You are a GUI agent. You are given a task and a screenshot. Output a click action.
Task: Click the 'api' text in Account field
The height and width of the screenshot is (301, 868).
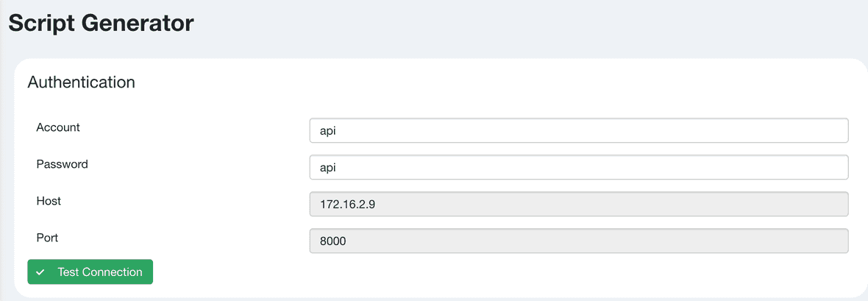328,131
